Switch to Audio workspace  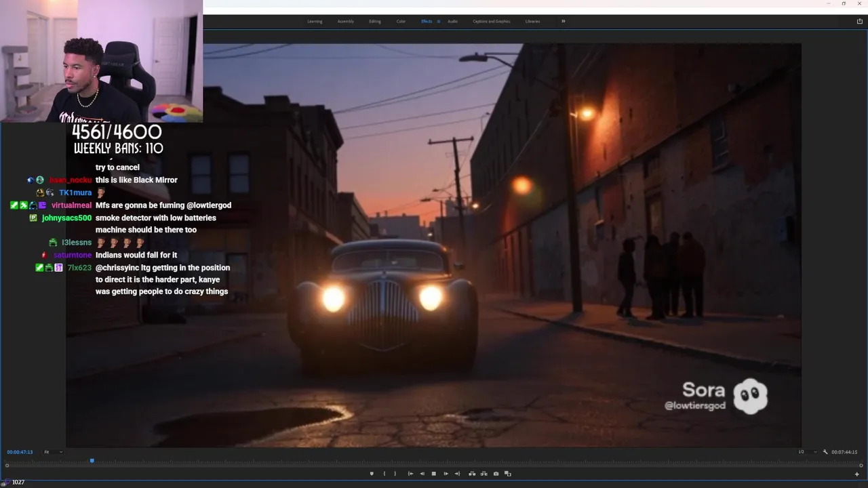coord(452,22)
